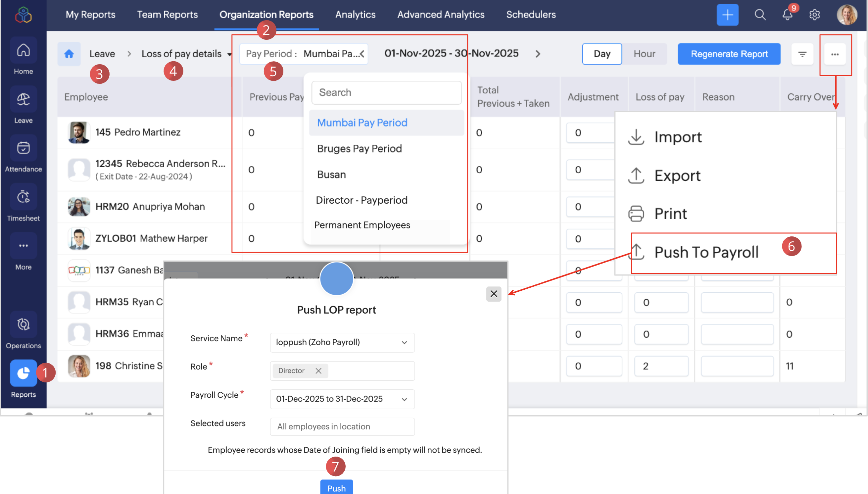Screen dimensions: 868x494
Task: Select Push To Payroll menu option
Action: [x=706, y=252]
